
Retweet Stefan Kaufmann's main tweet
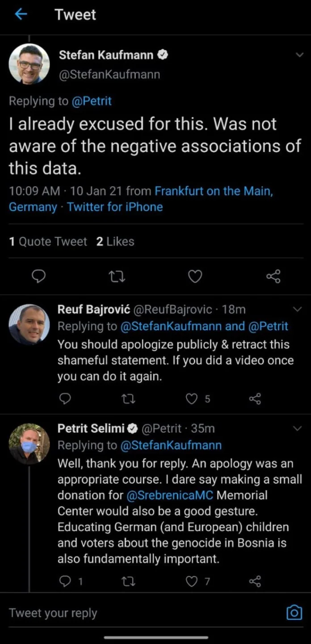pos(118,277)
